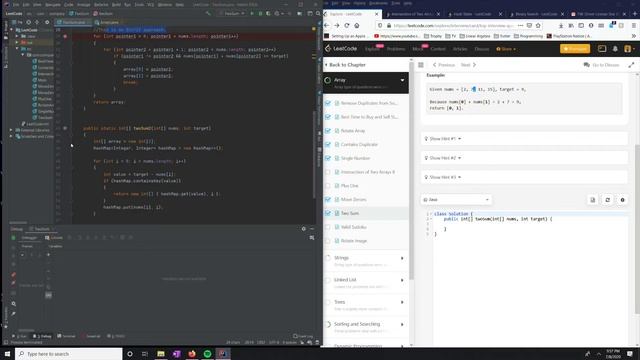Image resolution: width=640 pixels, height=360 pixels.
Task: Click the breakpoint marker in the editor gutter
Action: point(65,36)
